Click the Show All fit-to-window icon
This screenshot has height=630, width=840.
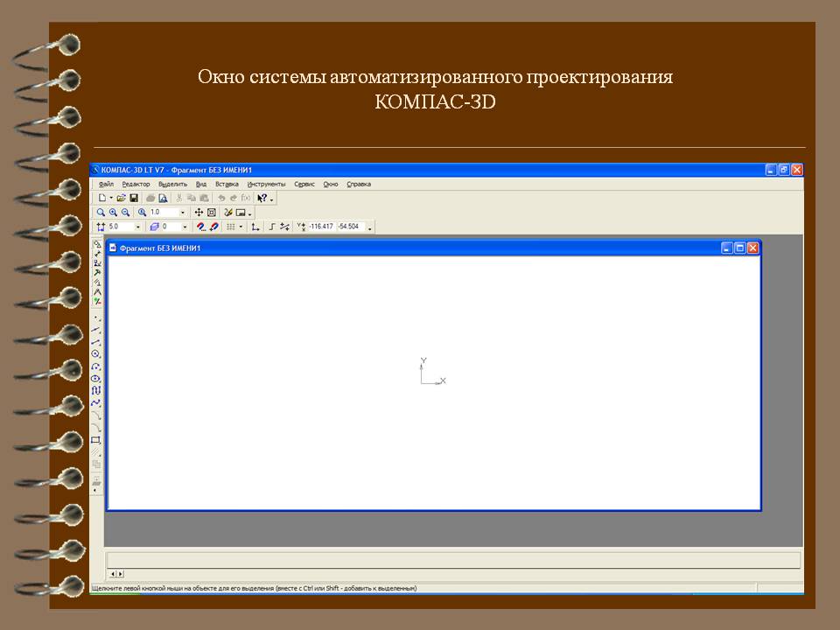click(x=211, y=213)
